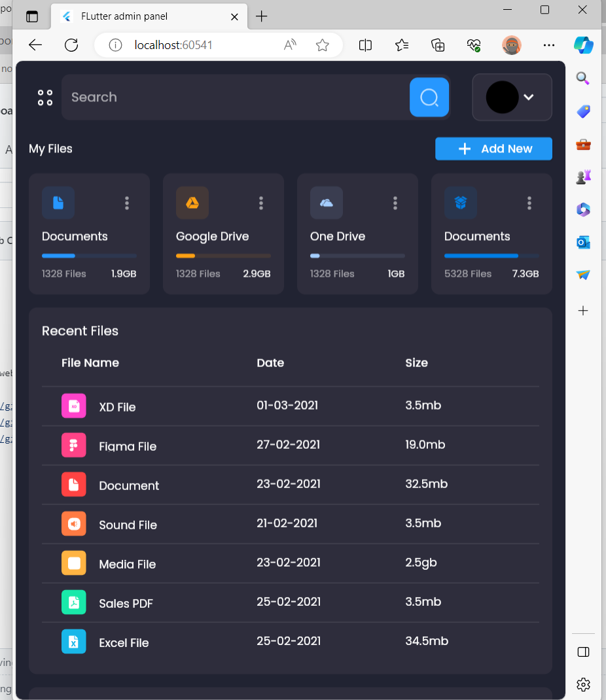Click the Documents storage progress bar
The width and height of the screenshot is (606, 700).
click(x=89, y=256)
